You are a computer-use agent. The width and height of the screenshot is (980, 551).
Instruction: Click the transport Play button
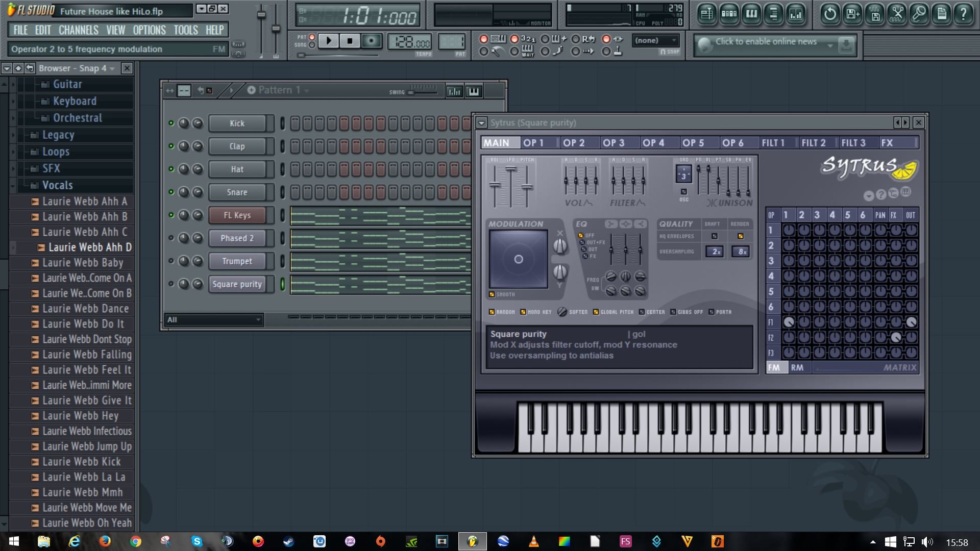pyautogui.click(x=329, y=41)
